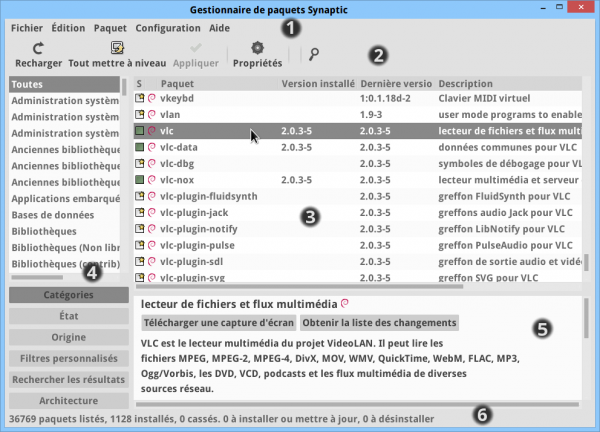Viewport: 600px width, 432px height.
Task: Toggle status checkbox of vkeybd package
Action: pos(140,98)
